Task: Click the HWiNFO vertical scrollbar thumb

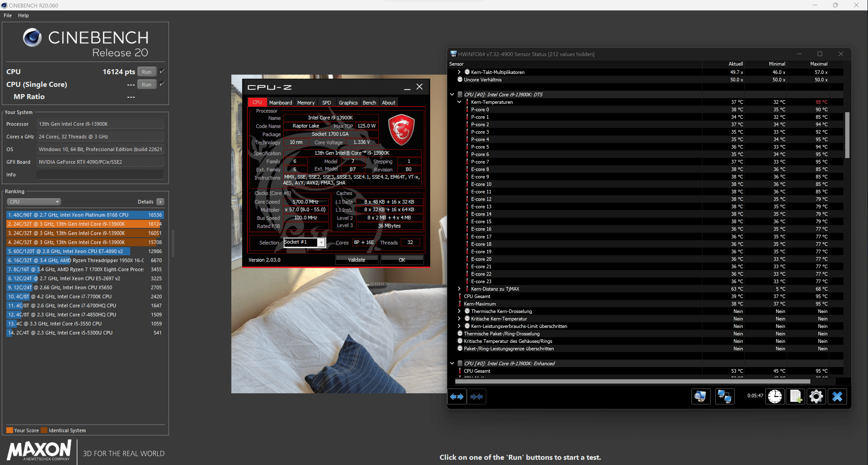Action: 847,135
